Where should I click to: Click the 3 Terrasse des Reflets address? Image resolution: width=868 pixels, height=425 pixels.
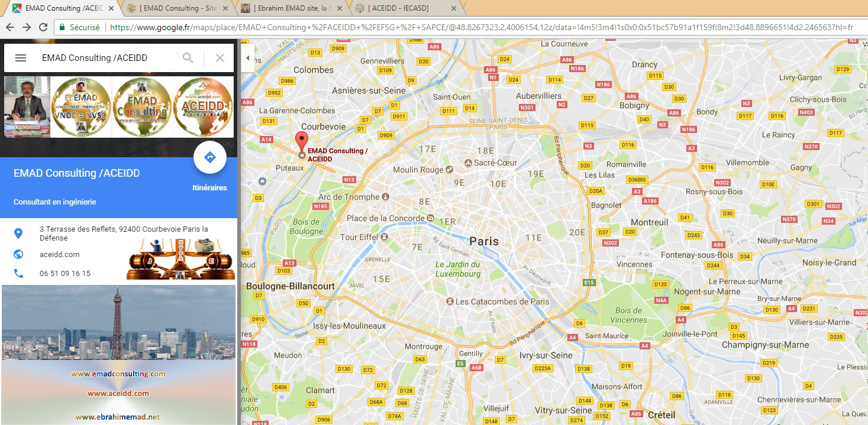124,233
